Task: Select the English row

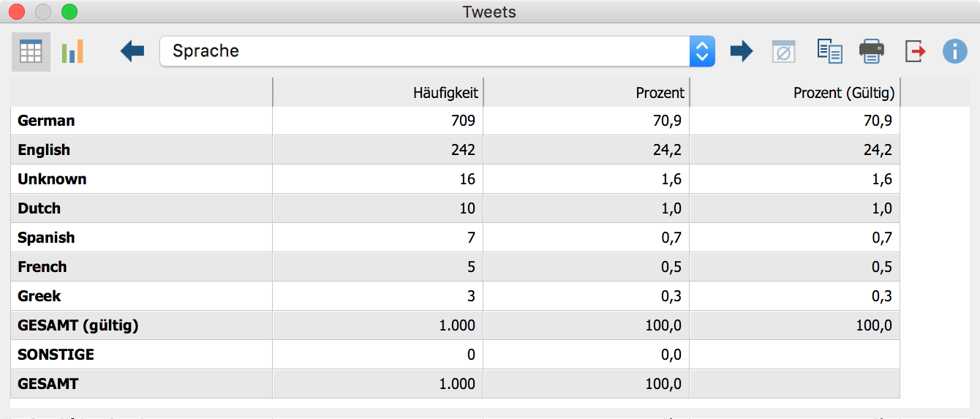Action: [x=455, y=150]
